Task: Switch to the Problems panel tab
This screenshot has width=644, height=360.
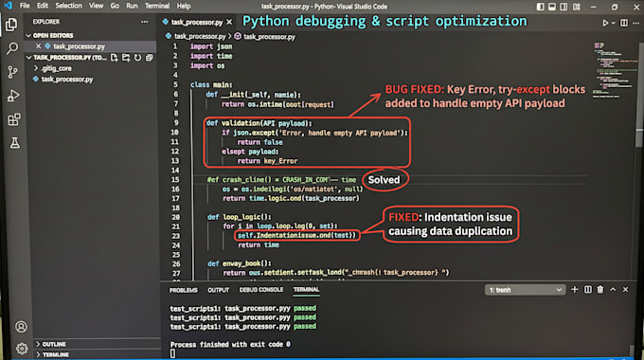Action: pos(183,290)
